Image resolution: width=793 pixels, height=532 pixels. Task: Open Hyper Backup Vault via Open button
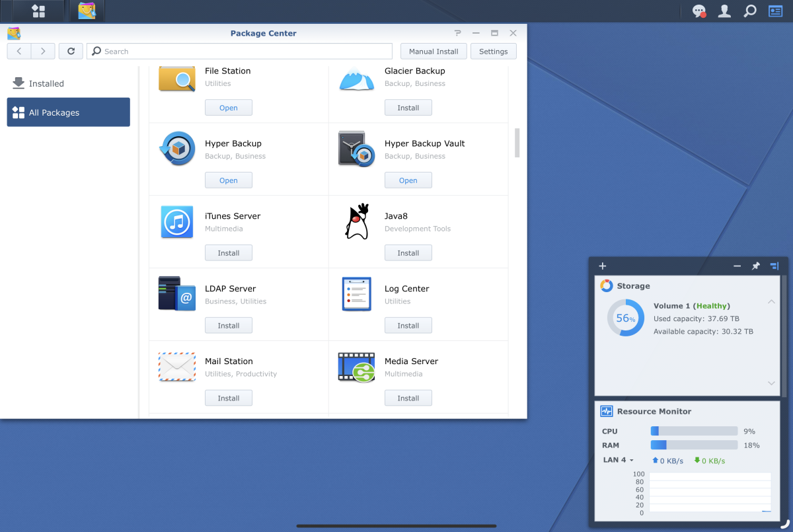pos(408,180)
